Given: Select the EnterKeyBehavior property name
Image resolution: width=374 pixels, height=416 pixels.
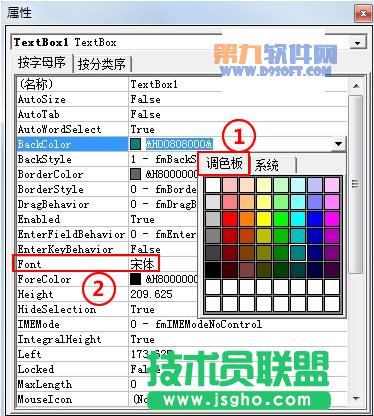Looking at the screenshot, I should [x=65, y=249].
